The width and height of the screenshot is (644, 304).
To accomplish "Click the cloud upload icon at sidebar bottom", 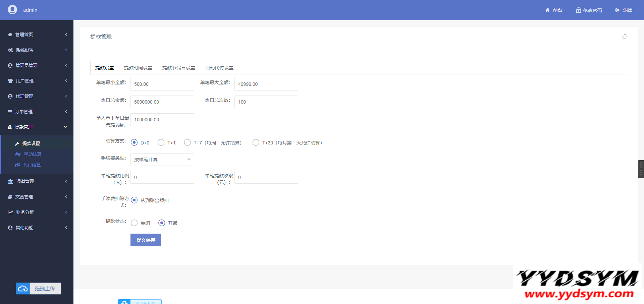I will pyautogui.click(x=23, y=289).
